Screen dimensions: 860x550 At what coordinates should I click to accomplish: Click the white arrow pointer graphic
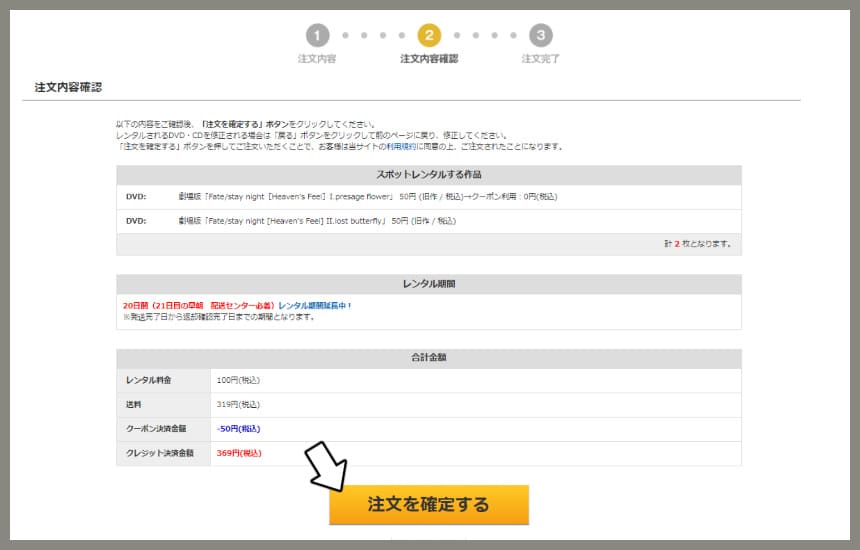pos(326,467)
